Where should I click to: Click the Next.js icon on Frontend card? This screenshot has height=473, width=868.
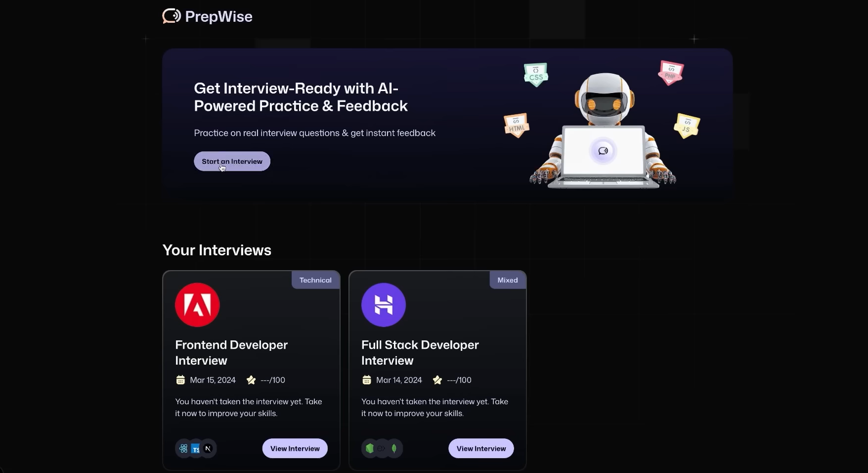click(x=208, y=449)
